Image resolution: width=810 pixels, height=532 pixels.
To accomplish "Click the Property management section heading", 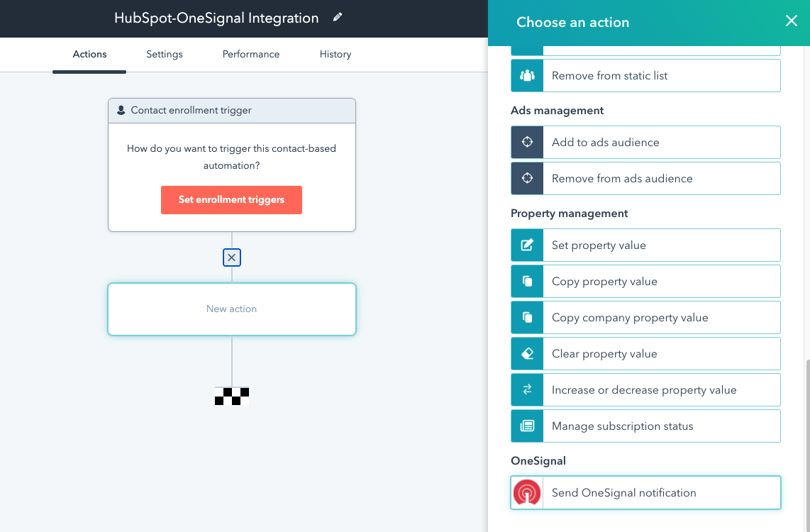I will pos(570,214).
